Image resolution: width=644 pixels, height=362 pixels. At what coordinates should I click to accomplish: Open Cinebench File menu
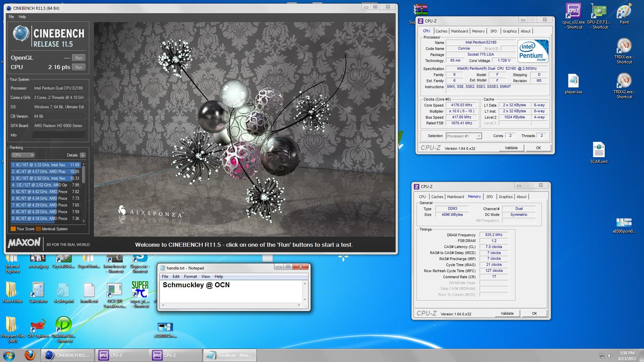tap(11, 17)
